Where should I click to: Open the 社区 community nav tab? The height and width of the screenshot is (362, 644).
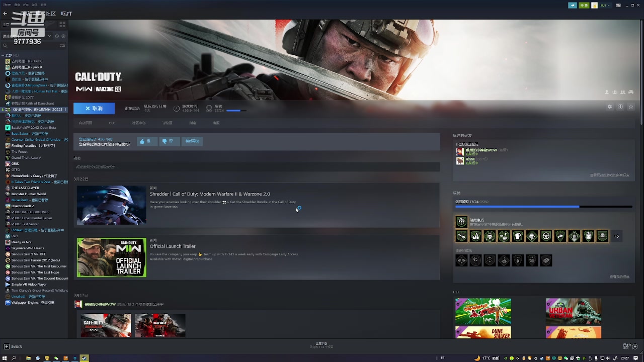point(51,14)
